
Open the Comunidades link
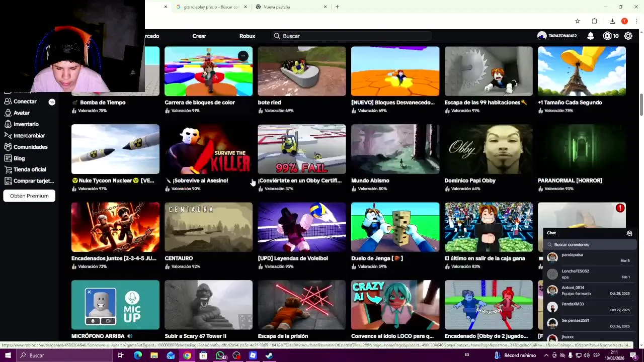pos(31,147)
